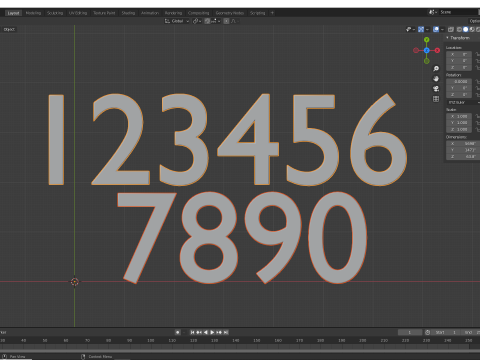Click Scale Z field
This screenshot has height=360, width=480.
point(459,129)
